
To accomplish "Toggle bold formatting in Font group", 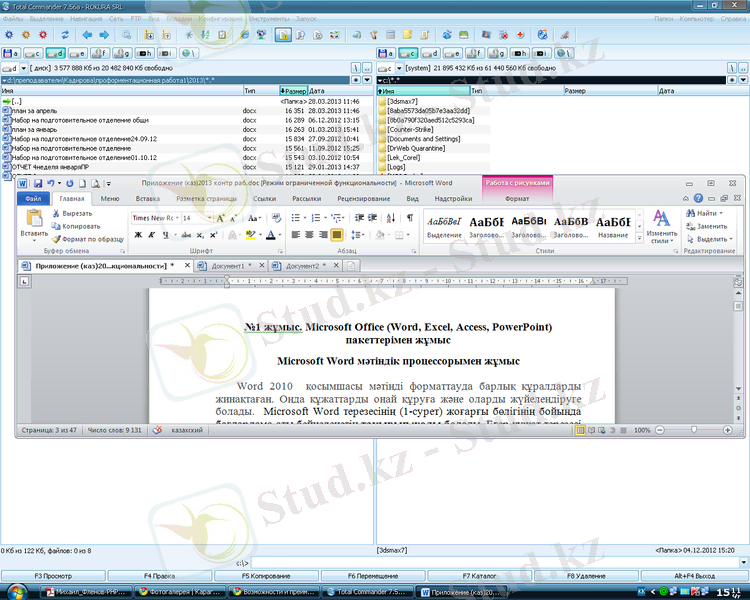I will pos(138,235).
